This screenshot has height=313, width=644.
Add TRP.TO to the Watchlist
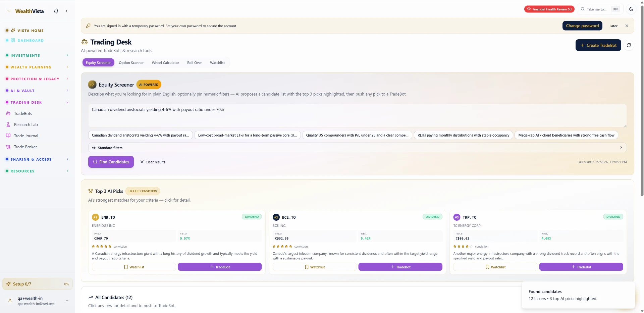point(495,267)
